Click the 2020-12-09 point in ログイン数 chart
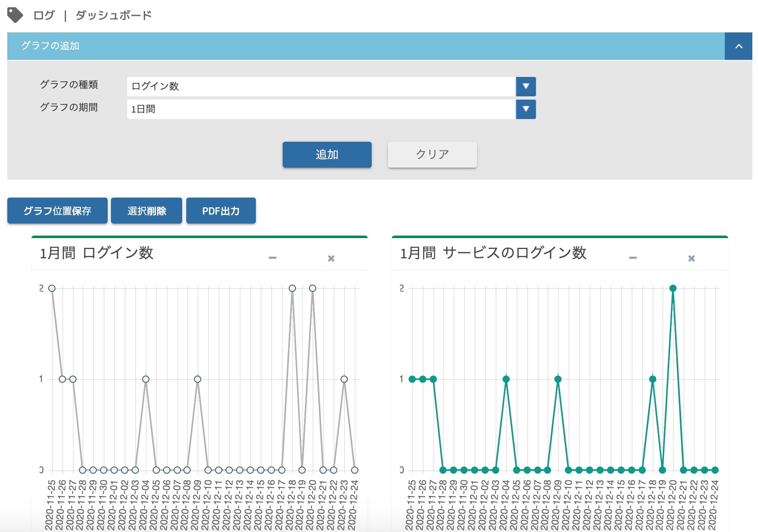 (x=198, y=379)
